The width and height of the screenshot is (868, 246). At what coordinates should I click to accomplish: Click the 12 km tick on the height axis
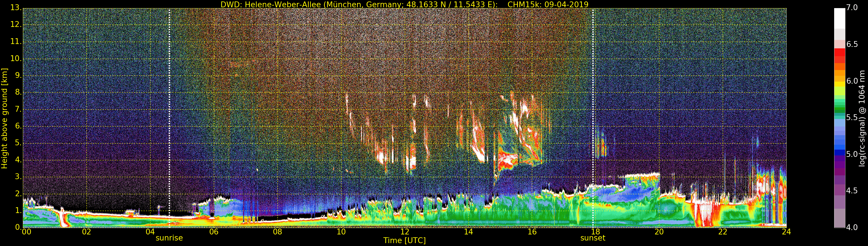16,25
